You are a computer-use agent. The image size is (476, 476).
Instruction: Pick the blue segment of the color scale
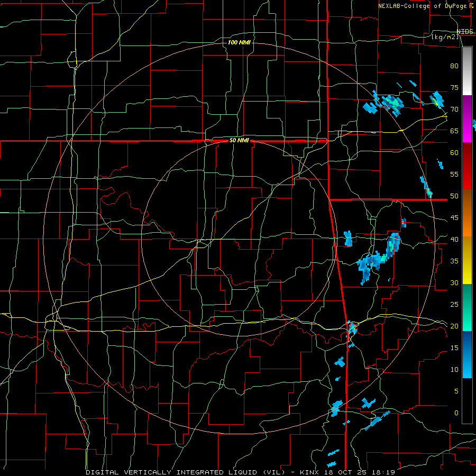467,354
